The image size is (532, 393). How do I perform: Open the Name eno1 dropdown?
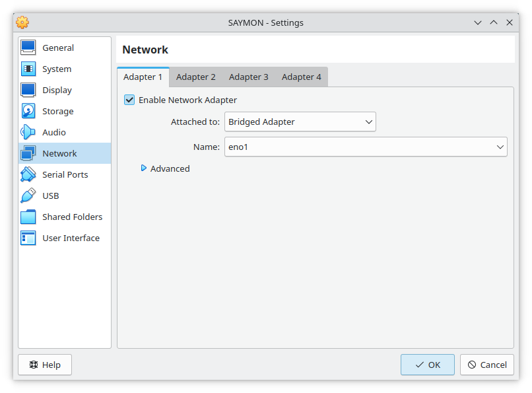[366, 147]
